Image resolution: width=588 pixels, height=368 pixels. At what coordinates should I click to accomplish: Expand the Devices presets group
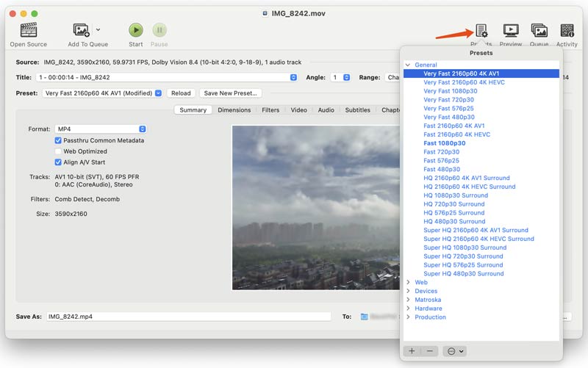point(408,291)
